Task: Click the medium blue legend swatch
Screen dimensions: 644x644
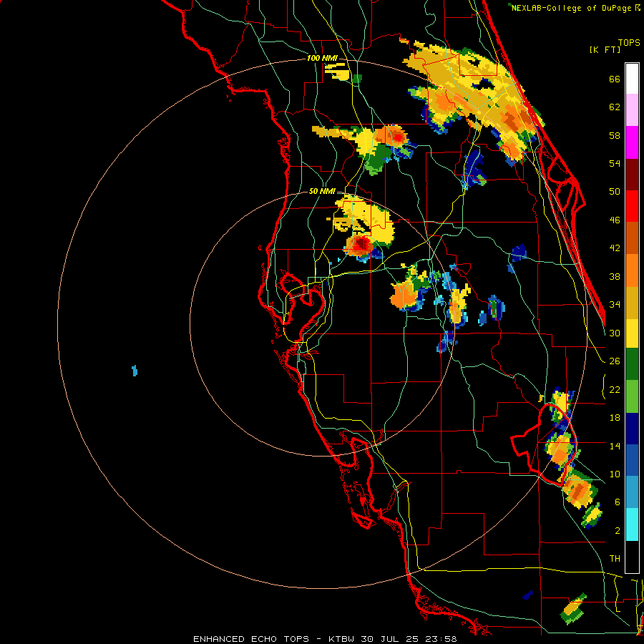Action: pos(632,460)
